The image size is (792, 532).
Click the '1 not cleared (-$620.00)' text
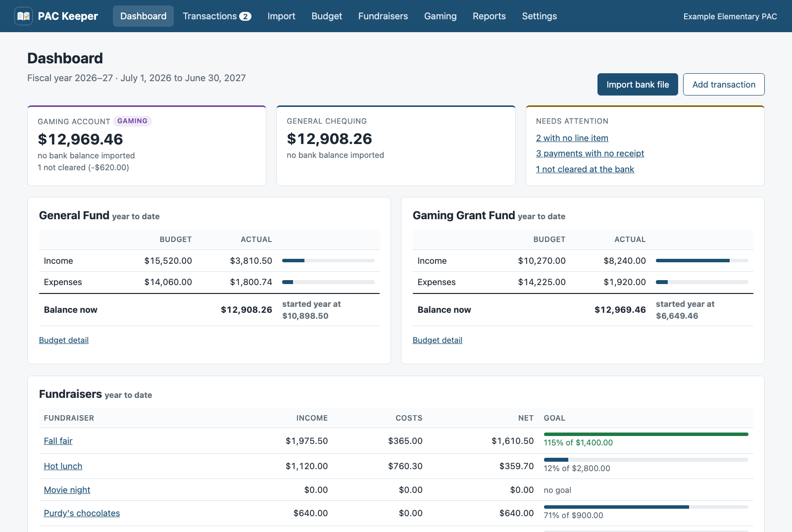click(83, 167)
